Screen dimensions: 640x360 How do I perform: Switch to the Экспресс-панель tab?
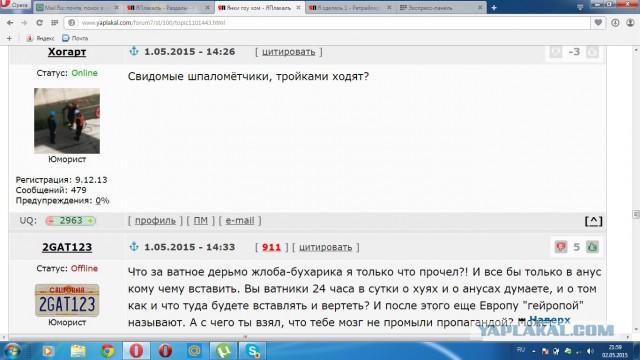click(441, 8)
